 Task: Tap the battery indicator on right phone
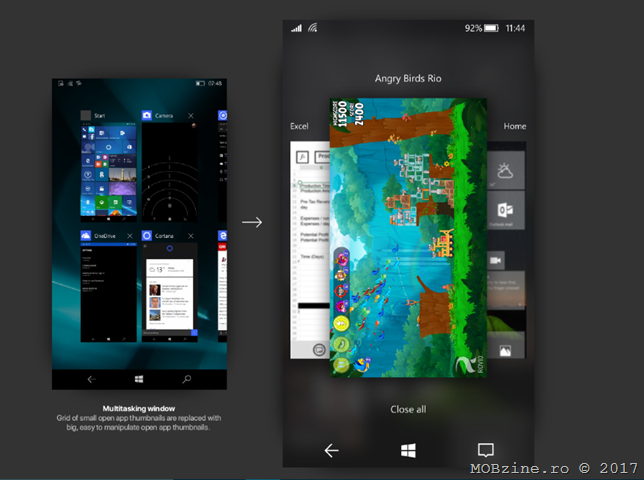tap(491, 28)
